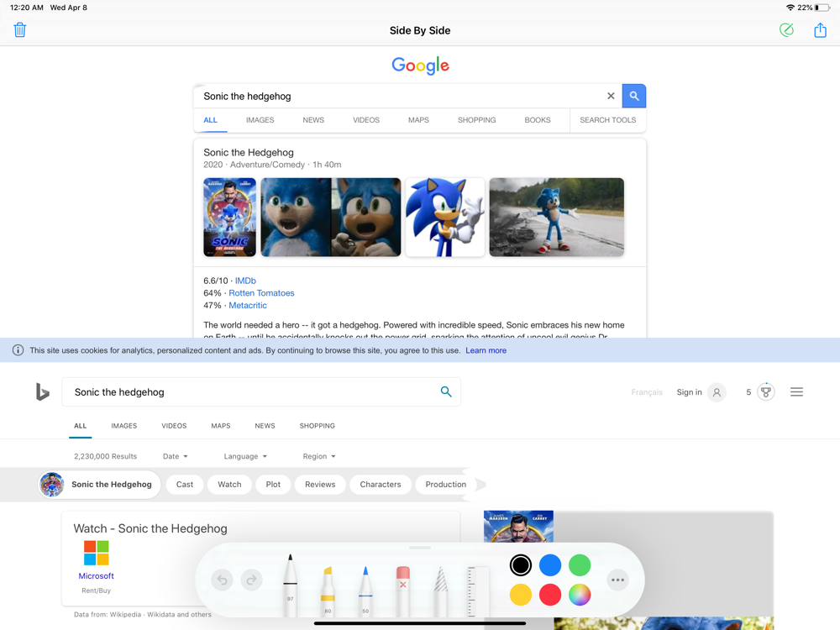
Task: Open Bing logo home
Action: tap(42, 391)
